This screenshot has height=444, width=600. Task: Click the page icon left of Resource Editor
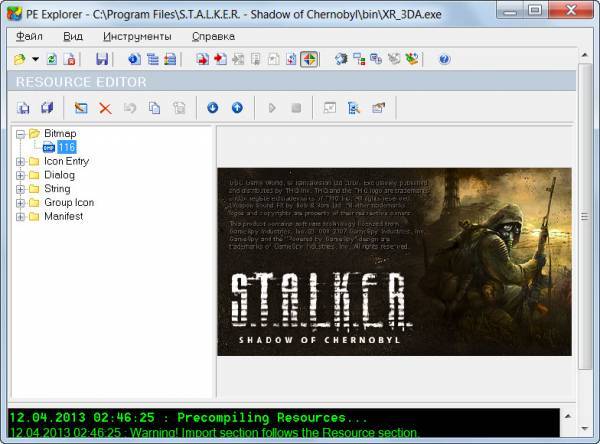point(291,59)
